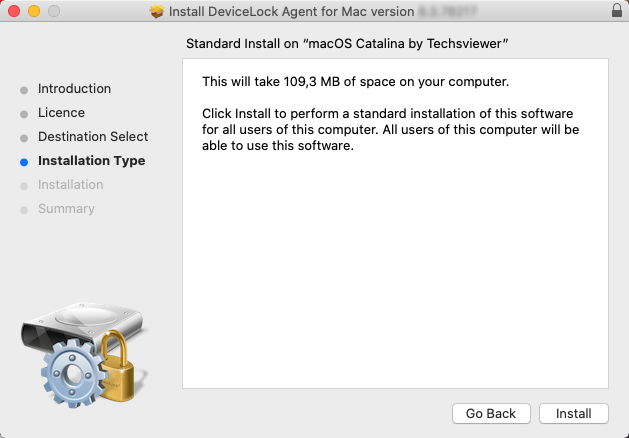The height and width of the screenshot is (438, 629).
Task: Click the bullet next to Introduction
Action: pyautogui.click(x=24, y=90)
